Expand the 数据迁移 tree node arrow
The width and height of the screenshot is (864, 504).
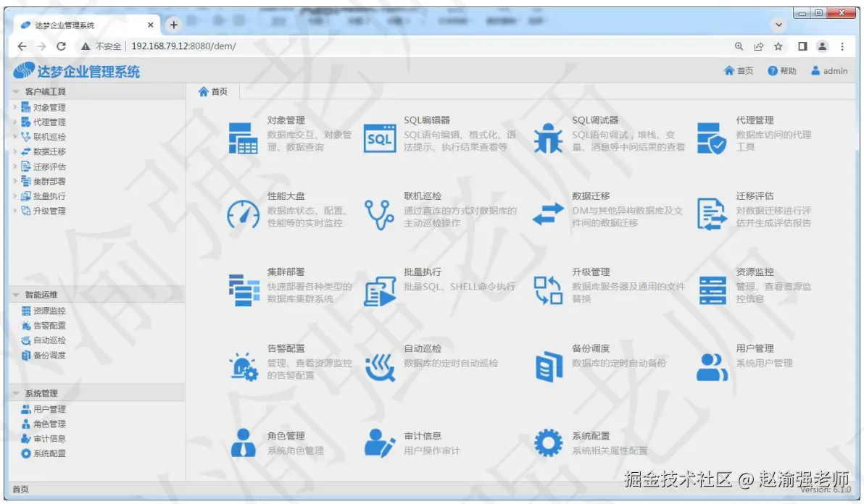[15, 151]
